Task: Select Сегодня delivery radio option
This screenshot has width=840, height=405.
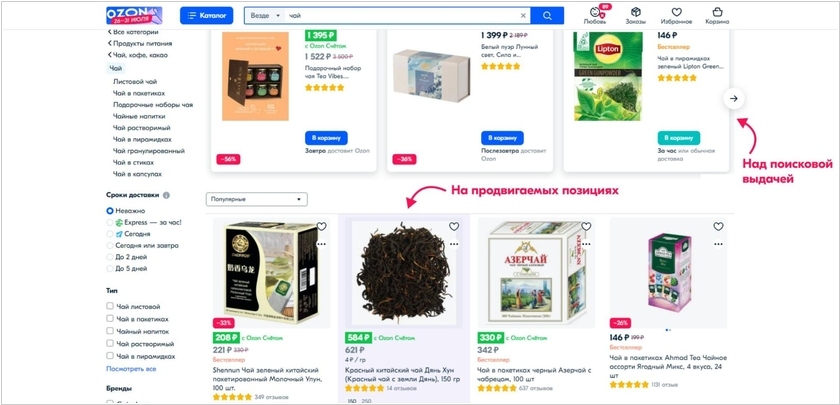Action: click(110, 234)
